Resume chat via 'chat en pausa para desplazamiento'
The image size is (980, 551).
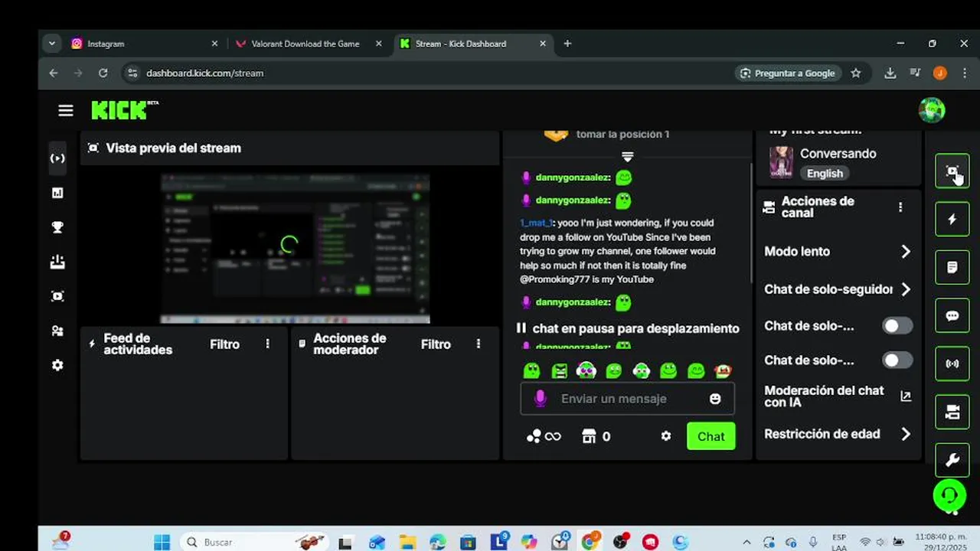tap(628, 328)
